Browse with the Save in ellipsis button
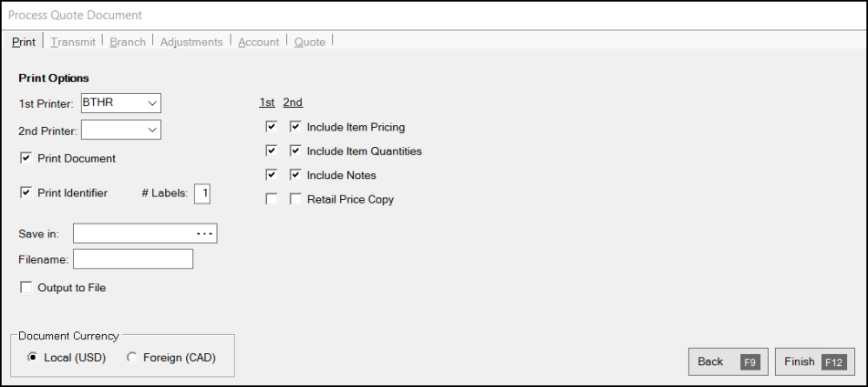The width and height of the screenshot is (868, 387). point(205,234)
